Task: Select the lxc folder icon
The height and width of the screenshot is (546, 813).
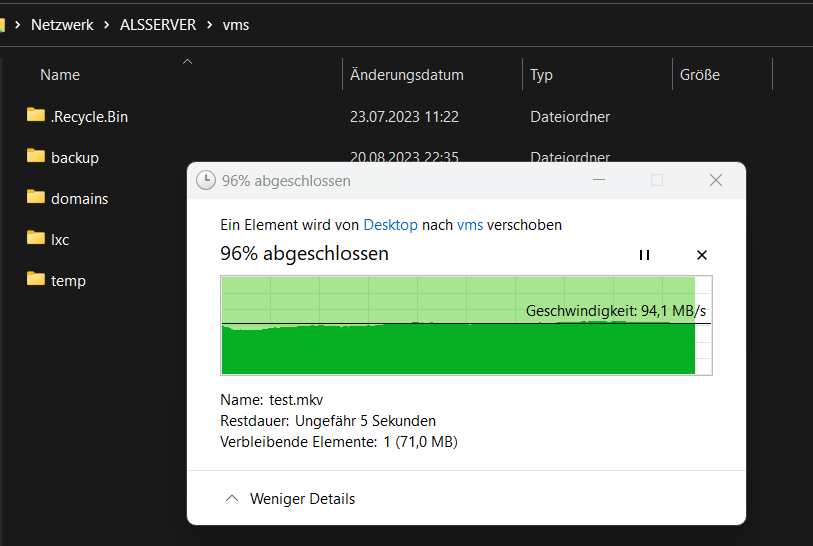Action: click(36, 237)
